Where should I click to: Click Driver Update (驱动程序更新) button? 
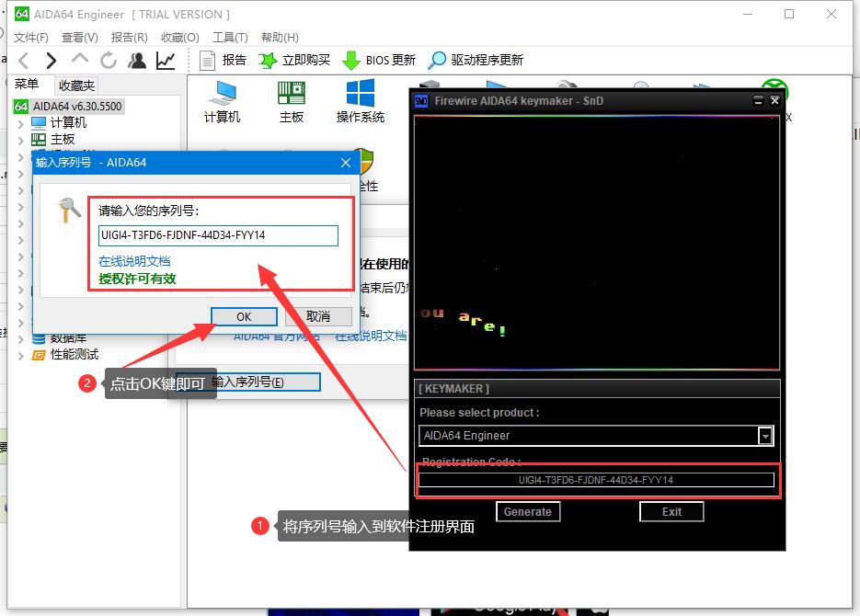pyautogui.click(x=476, y=60)
